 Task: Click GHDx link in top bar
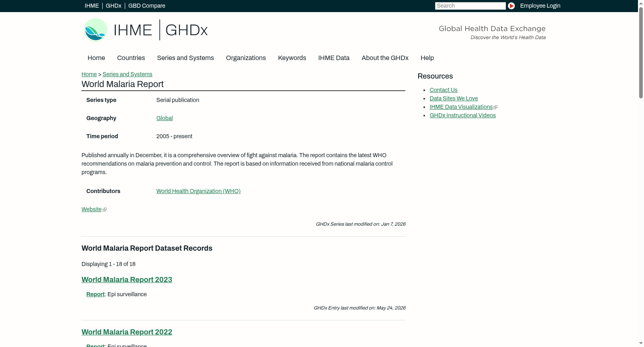click(114, 6)
